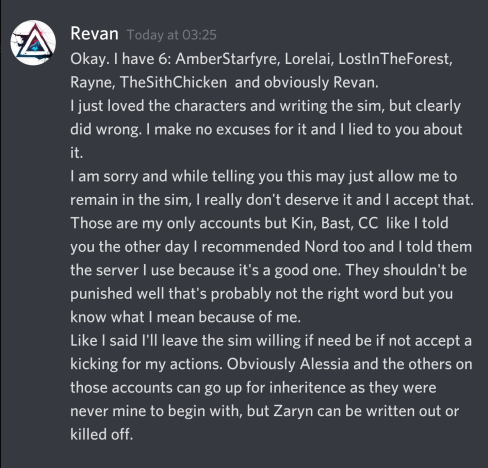Viewport: 488px width, 468px height.
Task: Click the word Nord in the message
Action: pos(321,247)
